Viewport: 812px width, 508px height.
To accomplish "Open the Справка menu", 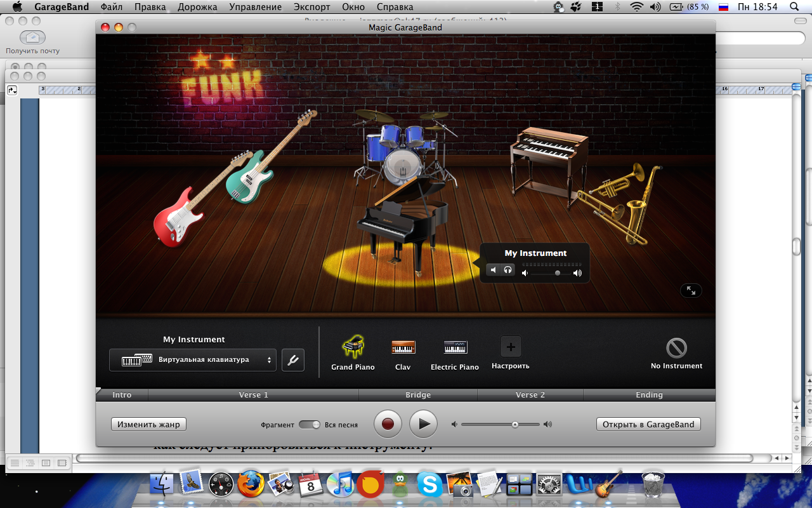I will click(395, 7).
